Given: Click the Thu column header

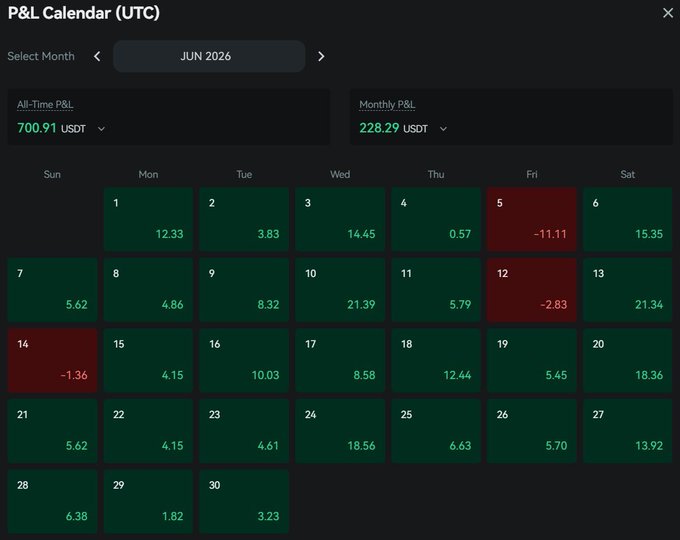Looking at the screenshot, I should 436,174.
